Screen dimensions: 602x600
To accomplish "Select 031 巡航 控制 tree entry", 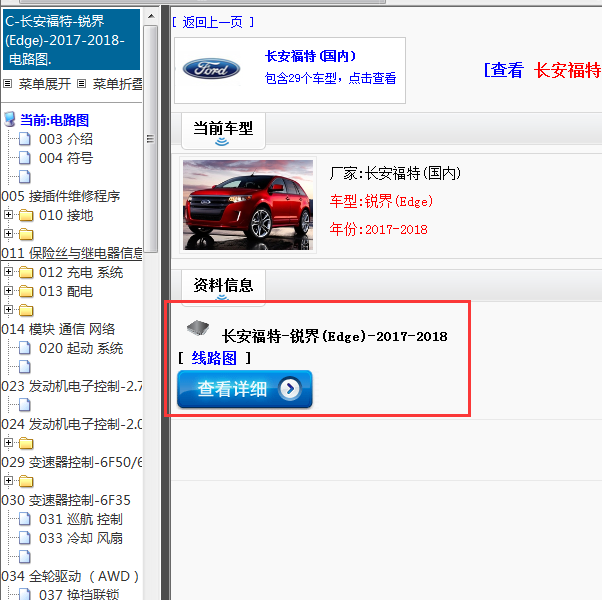I will [81, 519].
